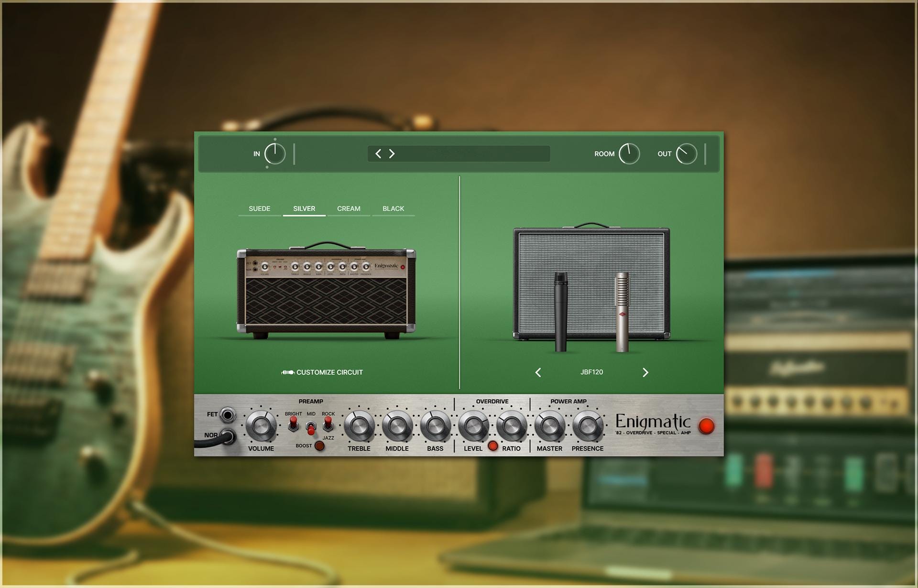This screenshot has height=588, width=918.
Task: Enable the BOOST button
Action: (319, 446)
